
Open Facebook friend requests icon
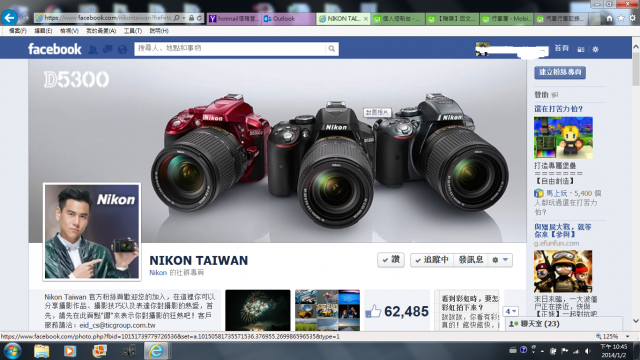pyautogui.click(x=93, y=49)
